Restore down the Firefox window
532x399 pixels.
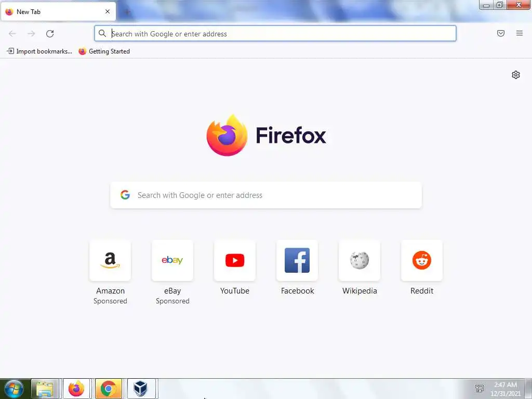pyautogui.click(x=500, y=5)
